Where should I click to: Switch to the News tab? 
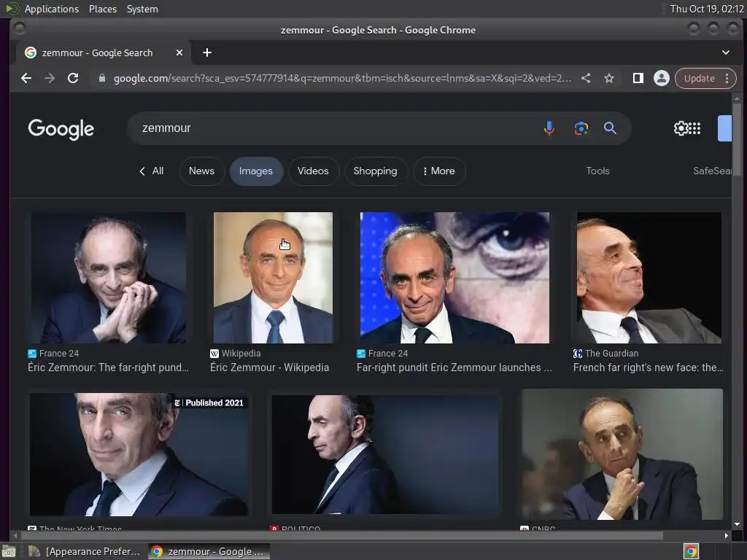point(201,171)
